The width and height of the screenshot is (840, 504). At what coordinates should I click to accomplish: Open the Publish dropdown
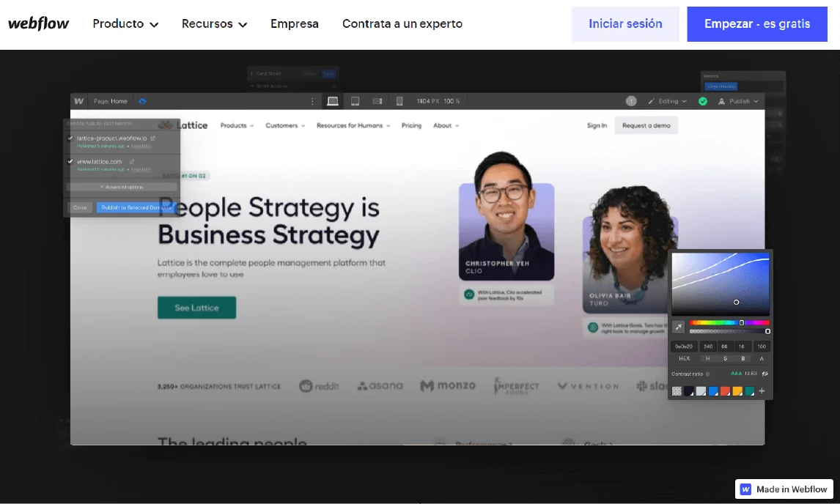pyautogui.click(x=739, y=101)
